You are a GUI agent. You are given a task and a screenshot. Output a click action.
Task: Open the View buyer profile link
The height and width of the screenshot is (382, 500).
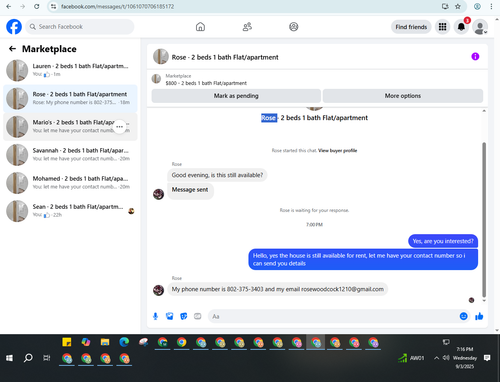pos(337,151)
